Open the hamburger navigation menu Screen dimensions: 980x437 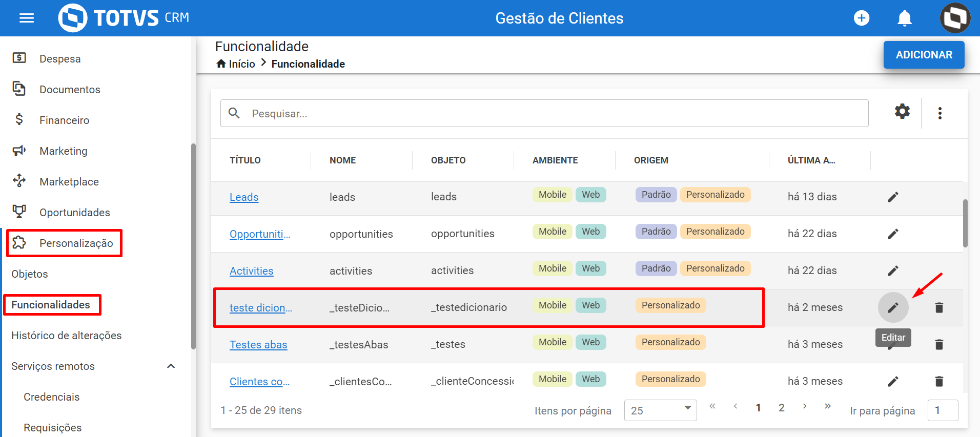(x=27, y=18)
